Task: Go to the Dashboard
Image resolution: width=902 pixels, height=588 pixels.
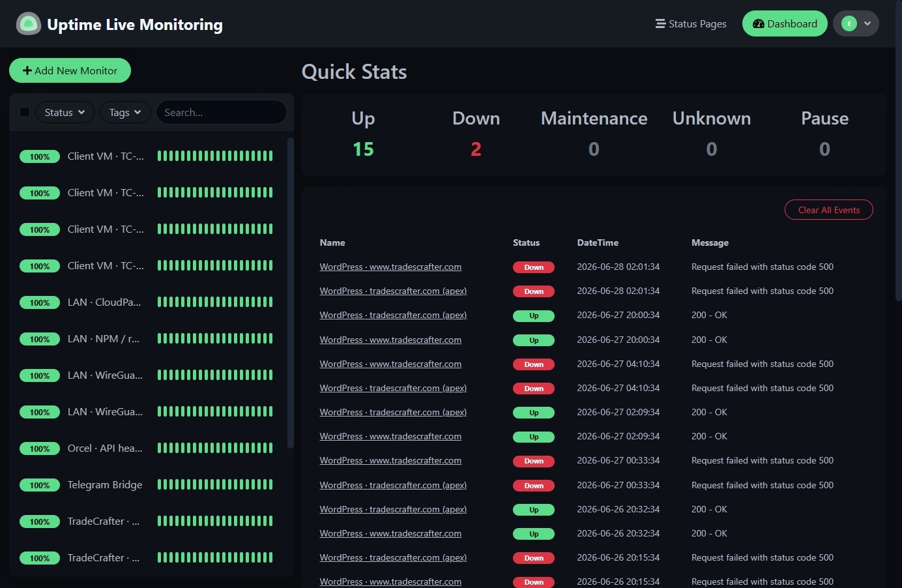Action: [785, 24]
